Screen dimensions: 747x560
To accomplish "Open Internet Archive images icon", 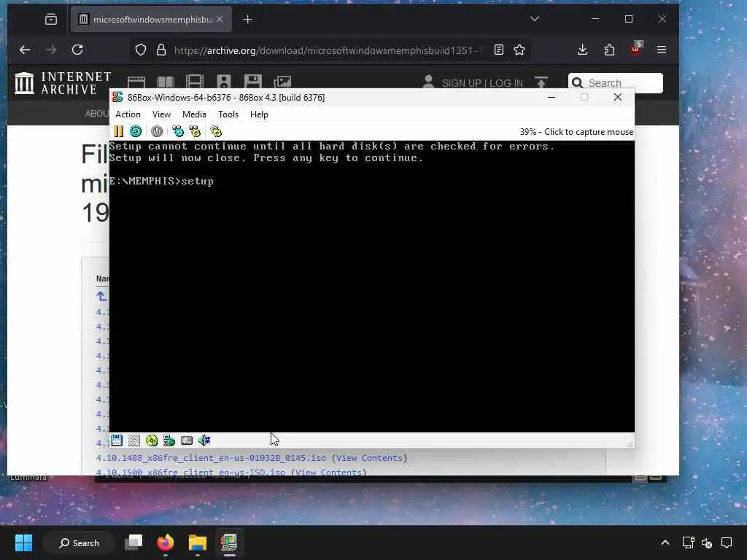I will [x=282, y=82].
